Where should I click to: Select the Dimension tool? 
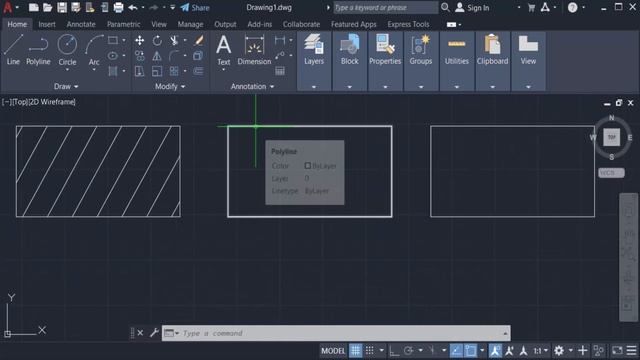(x=254, y=50)
